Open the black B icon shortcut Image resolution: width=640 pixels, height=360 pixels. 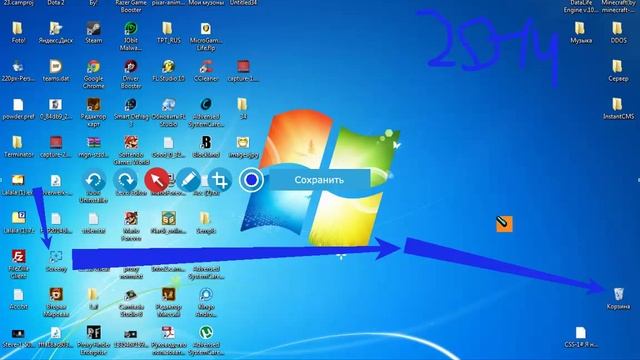tap(206, 147)
